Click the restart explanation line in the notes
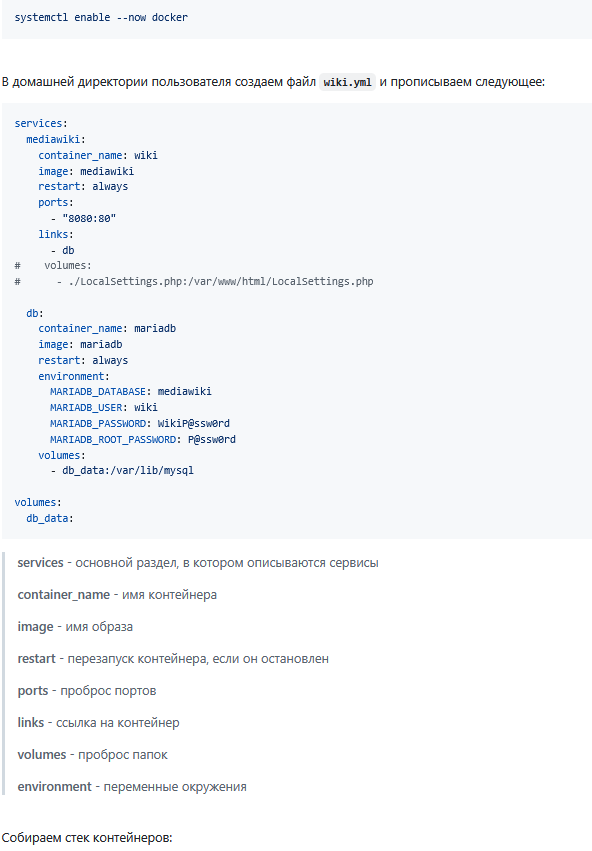 tap(173, 659)
